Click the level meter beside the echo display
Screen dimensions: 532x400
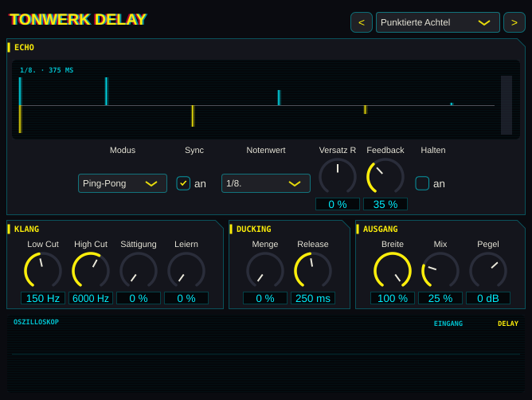click(x=507, y=105)
